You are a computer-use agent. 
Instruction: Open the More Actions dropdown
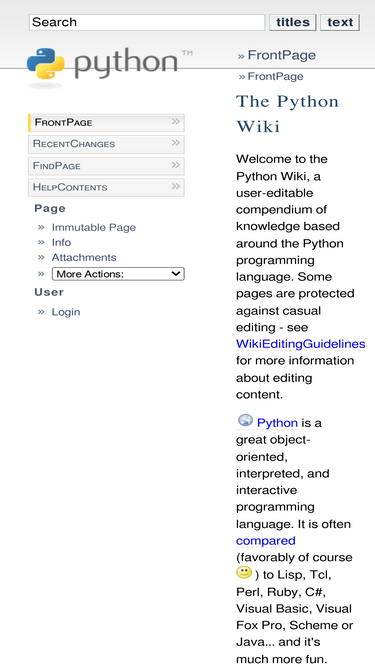point(118,274)
